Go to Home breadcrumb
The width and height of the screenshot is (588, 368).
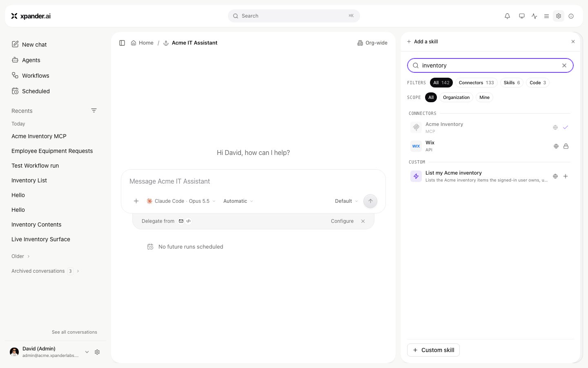click(x=142, y=43)
